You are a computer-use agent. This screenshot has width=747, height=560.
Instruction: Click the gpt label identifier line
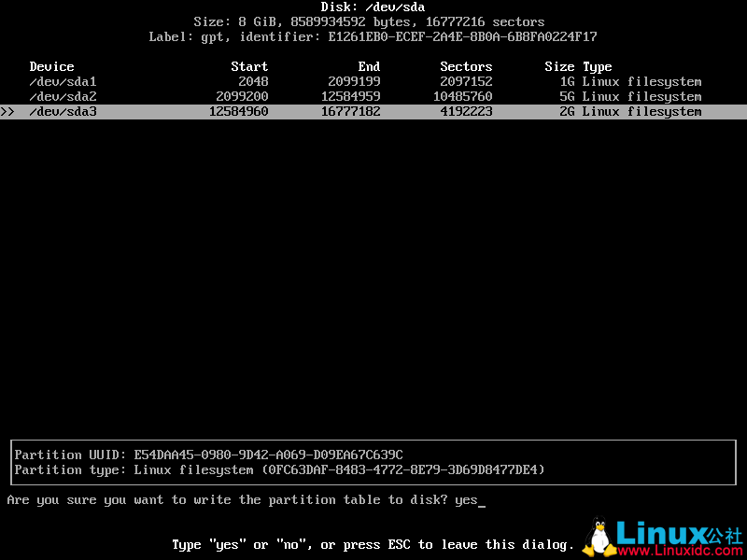(373, 37)
